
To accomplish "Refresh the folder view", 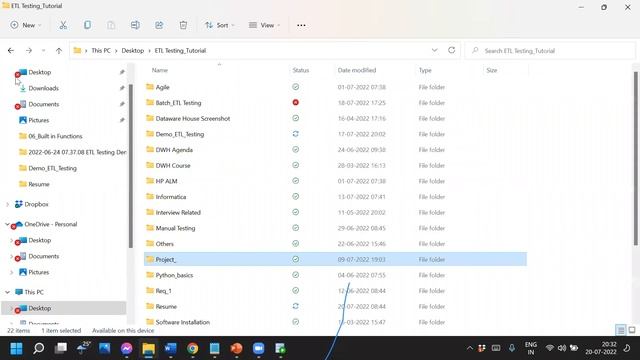I will point(451,50).
